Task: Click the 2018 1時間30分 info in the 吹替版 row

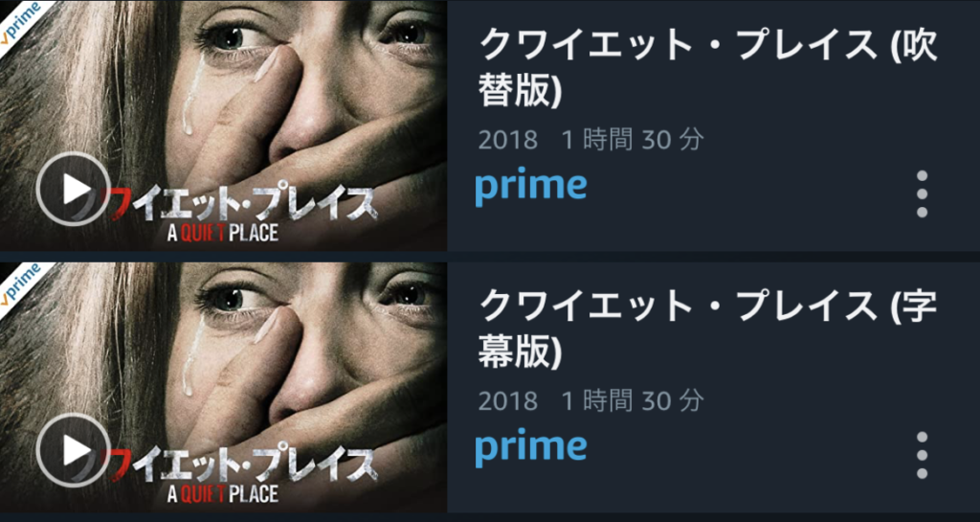Action: click(590, 140)
